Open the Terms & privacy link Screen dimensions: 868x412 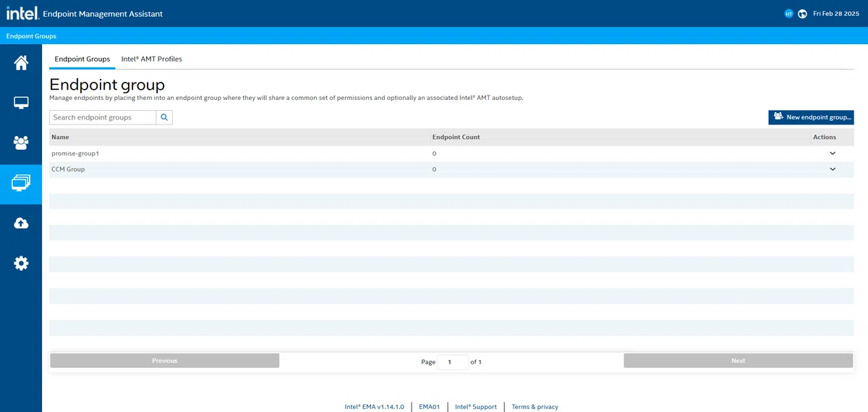pos(535,407)
